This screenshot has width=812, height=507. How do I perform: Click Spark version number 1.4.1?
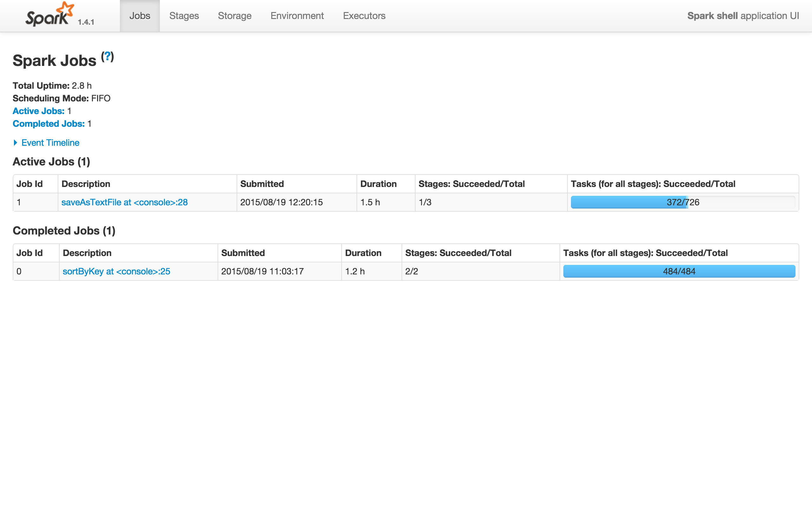tap(86, 22)
